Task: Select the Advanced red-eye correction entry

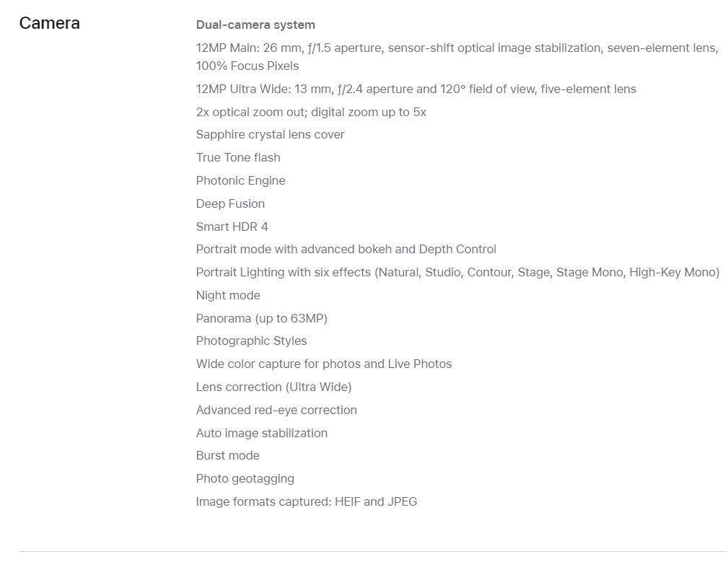Action: point(276,410)
